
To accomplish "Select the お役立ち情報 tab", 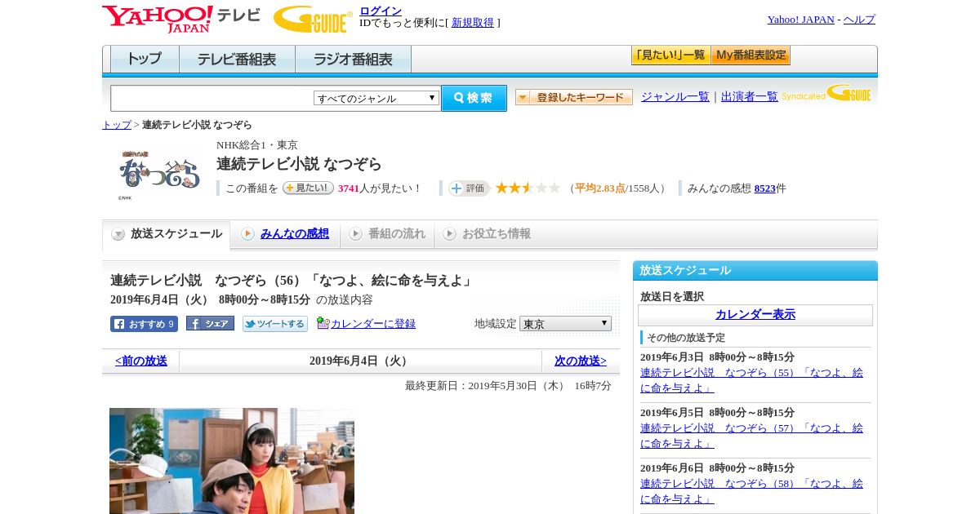I will (487, 234).
